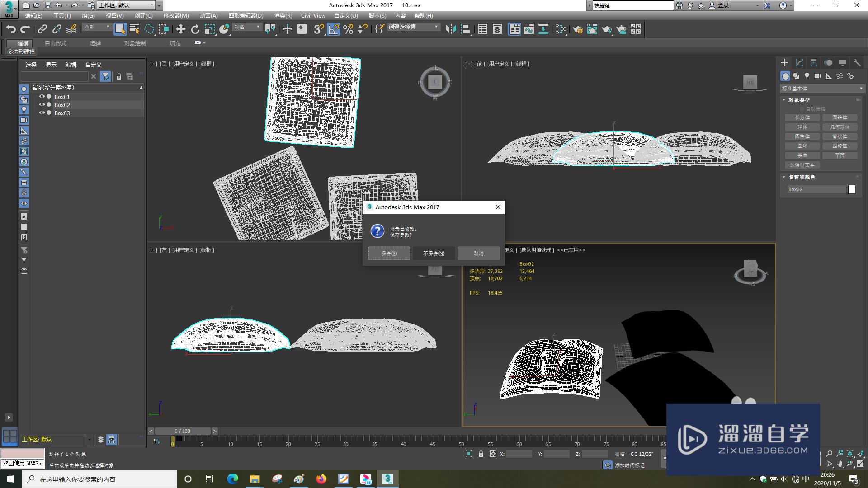This screenshot has width=868, height=488.
Task: Click the white object color swatch
Action: pyautogui.click(x=852, y=190)
